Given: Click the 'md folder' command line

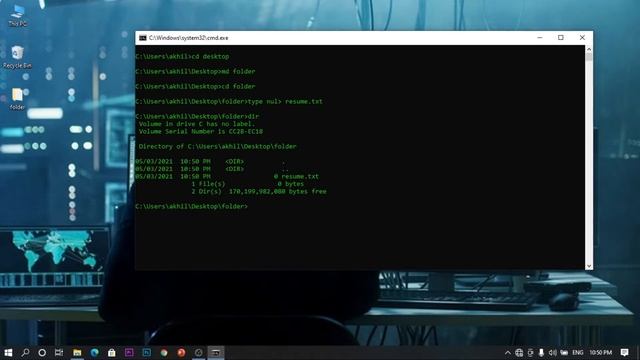Looking at the screenshot, I should (x=195, y=71).
